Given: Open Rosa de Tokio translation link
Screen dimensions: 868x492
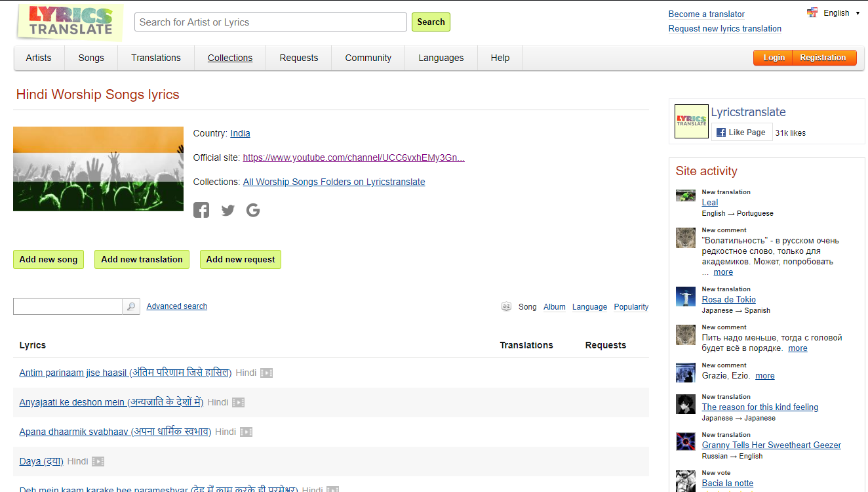Looking at the screenshot, I should (729, 300).
